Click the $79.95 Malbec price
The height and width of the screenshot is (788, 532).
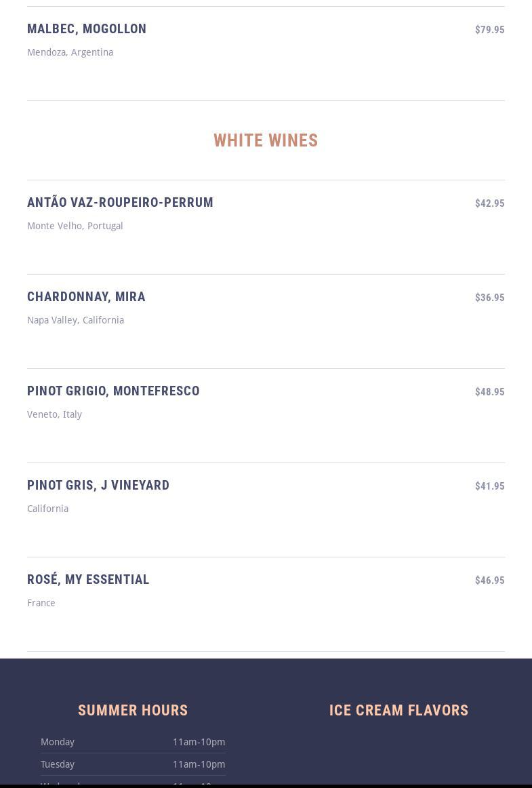[x=489, y=30]
